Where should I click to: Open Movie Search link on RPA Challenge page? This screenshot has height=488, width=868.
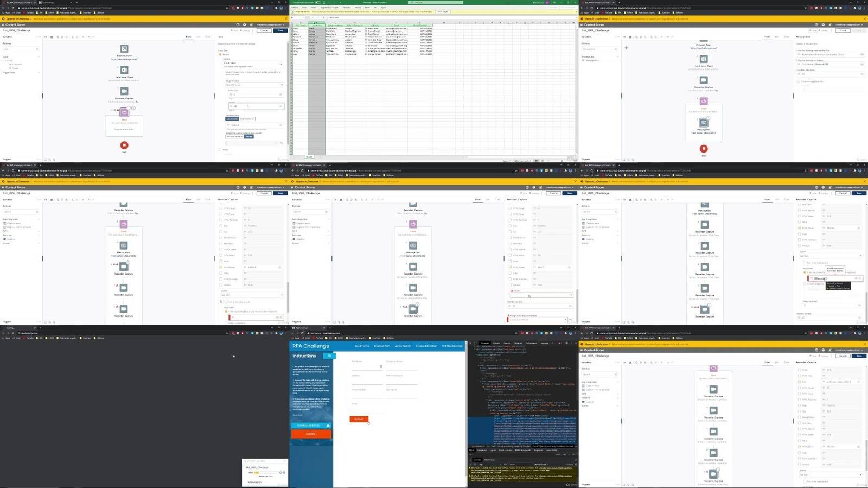[x=403, y=346]
